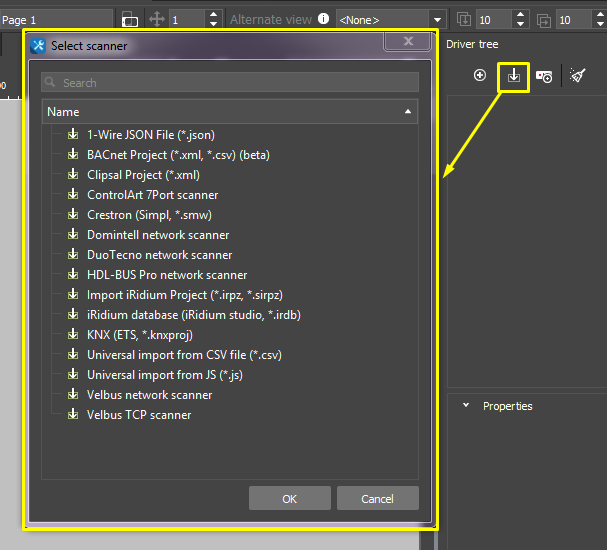Click the icon beside KNX (ETS, *.knxproj)
Viewport: 607px width, 550px height.
click(72, 335)
